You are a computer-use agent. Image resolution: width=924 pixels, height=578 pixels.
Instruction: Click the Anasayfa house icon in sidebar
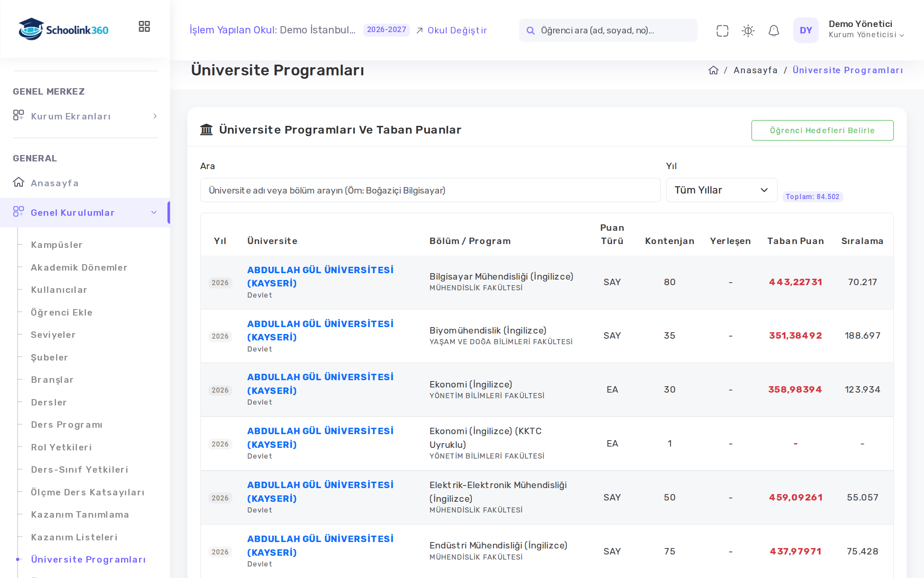click(x=18, y=182)
